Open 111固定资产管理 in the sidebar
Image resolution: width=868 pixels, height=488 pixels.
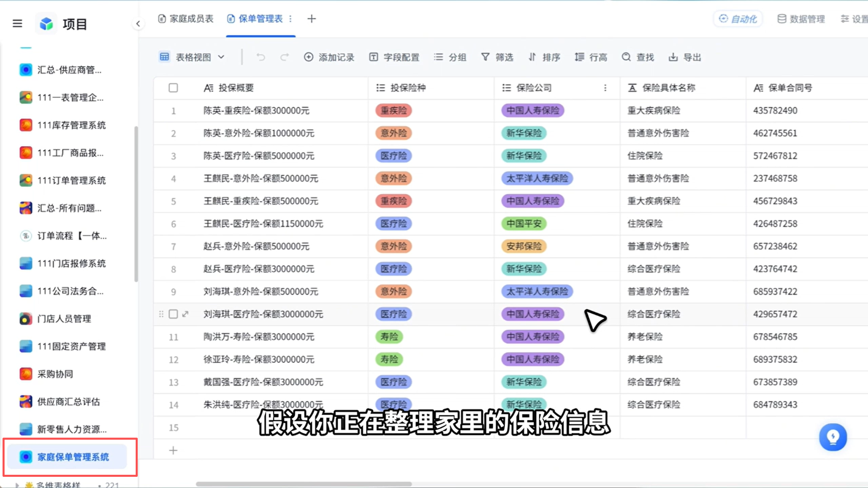(63, 346)
